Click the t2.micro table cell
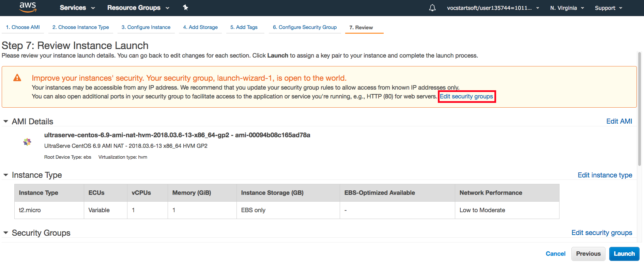Image resolution: width=644 pixels, height=266 pixels. pos(49,210)
